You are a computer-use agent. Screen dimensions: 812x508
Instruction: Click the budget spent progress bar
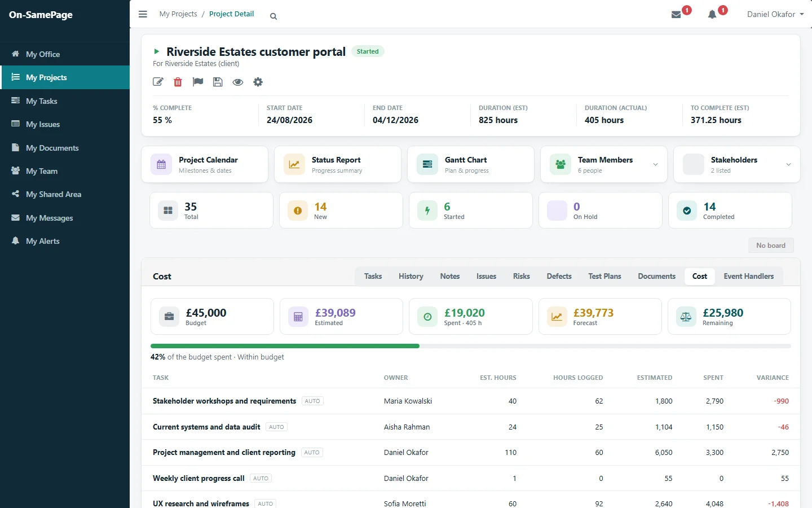pyautogui.click(x=471, y=346)
